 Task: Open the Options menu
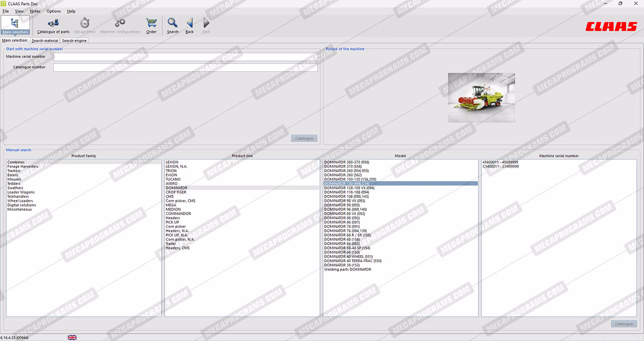[x=54, y=11]
